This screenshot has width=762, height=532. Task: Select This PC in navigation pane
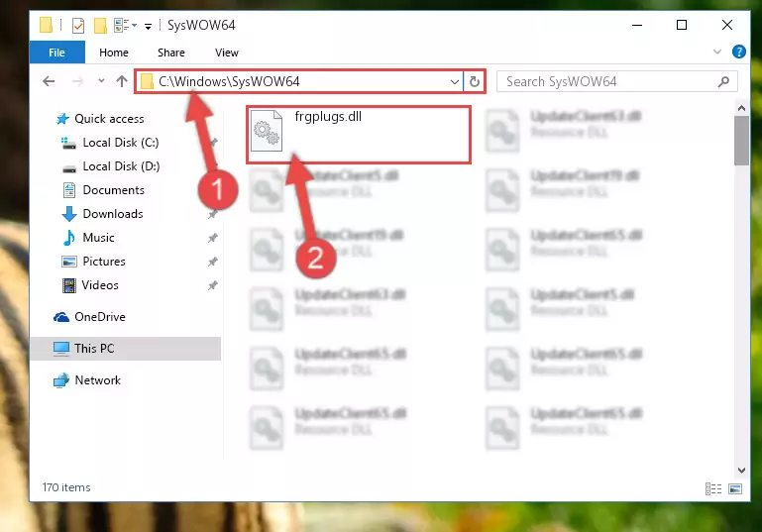coord(126,349)
